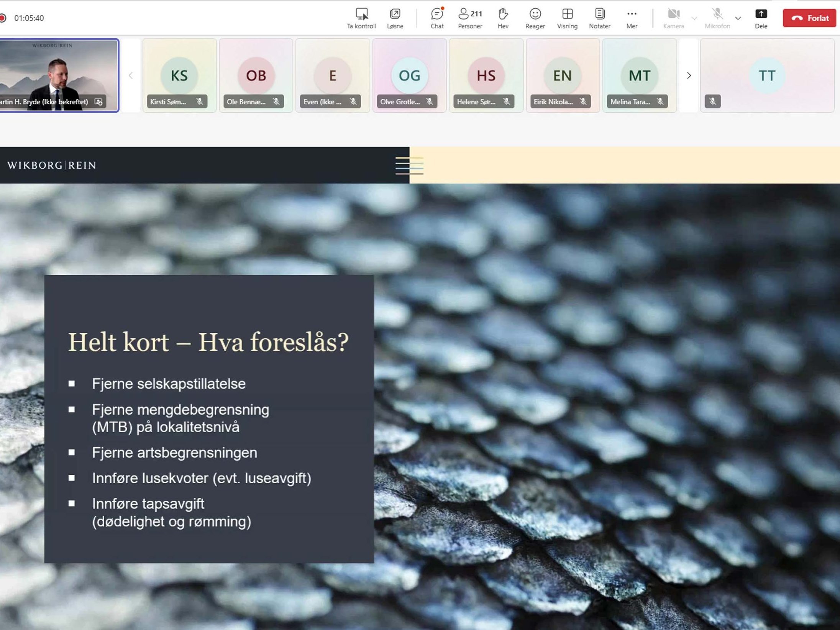Open the Reager reactions menu
Screen dimensions: 840x630
click(535, 18)
